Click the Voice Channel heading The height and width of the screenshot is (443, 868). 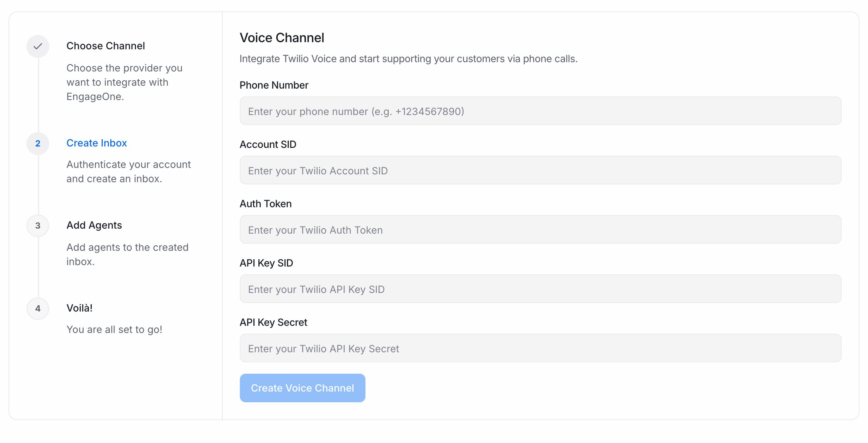(x=282, y=38)
